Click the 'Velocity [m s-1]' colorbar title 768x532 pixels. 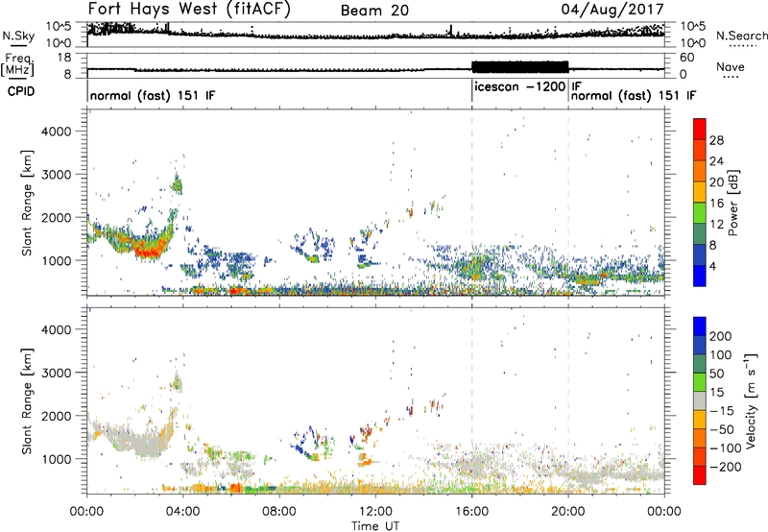(x=751, y=400)
